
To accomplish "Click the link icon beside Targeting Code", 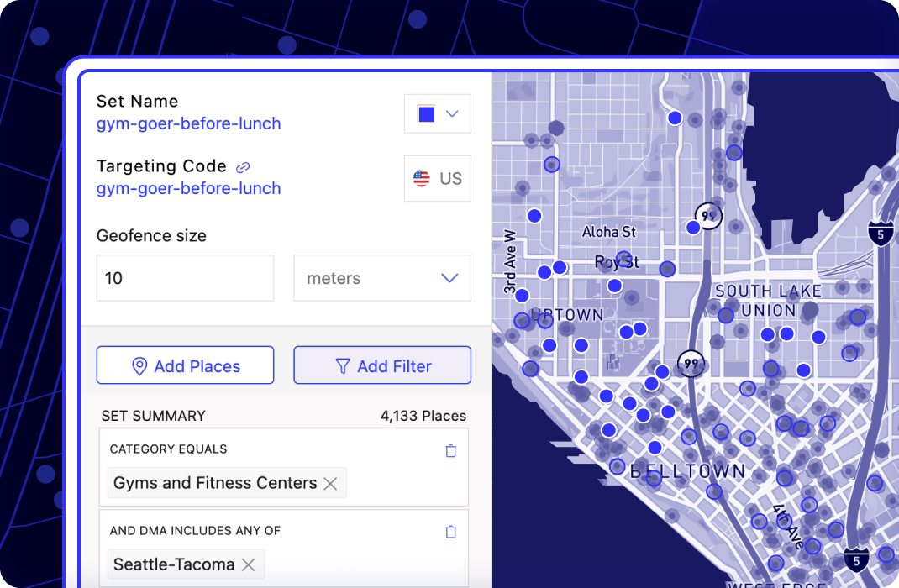I will pos(243,167).
